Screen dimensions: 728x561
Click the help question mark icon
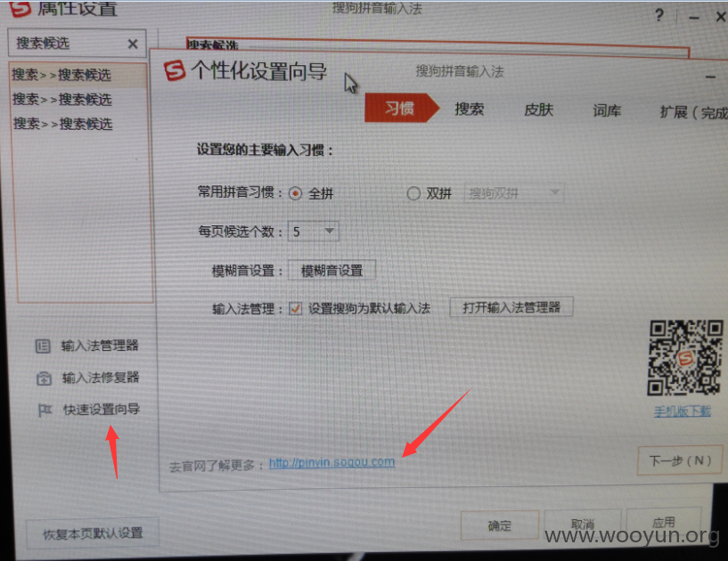pyautogui.click(x=659, y=16)
